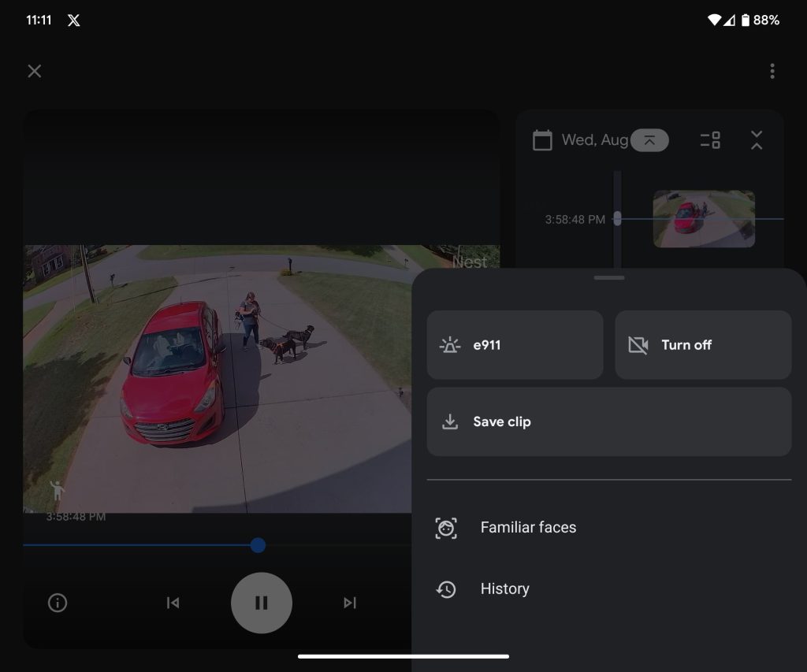Skip to the next event
807x672 pixels.
pos(350,603)
